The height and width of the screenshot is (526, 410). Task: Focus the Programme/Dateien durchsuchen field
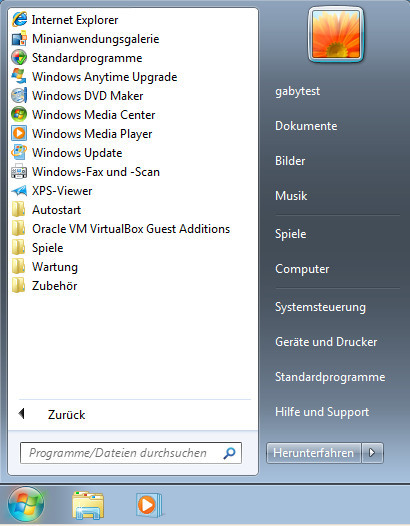pyautogui.click(x=131, y=453)
